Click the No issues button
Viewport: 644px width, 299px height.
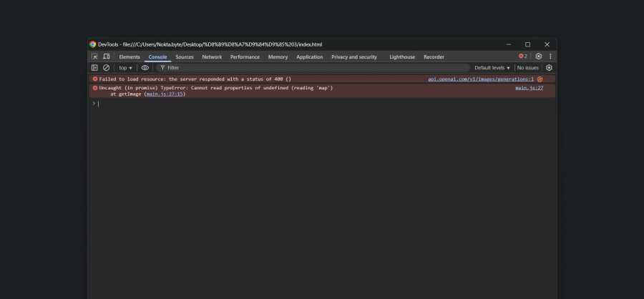pyautogui.click(x=527, y=68)
